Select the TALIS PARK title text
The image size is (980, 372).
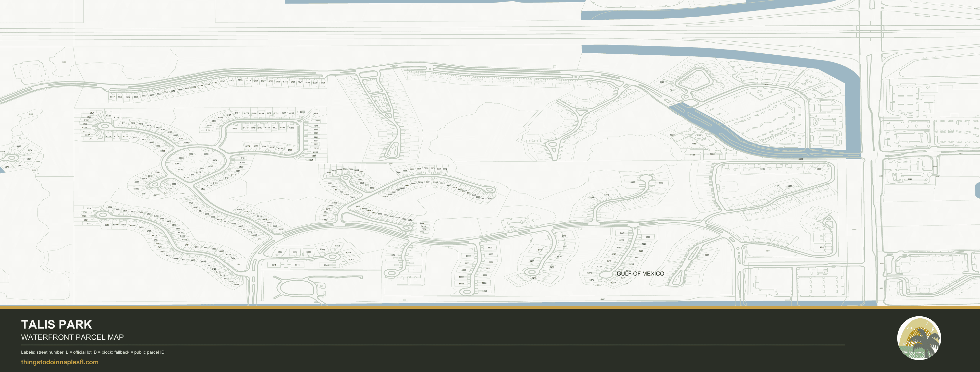(x=57, y=325)
